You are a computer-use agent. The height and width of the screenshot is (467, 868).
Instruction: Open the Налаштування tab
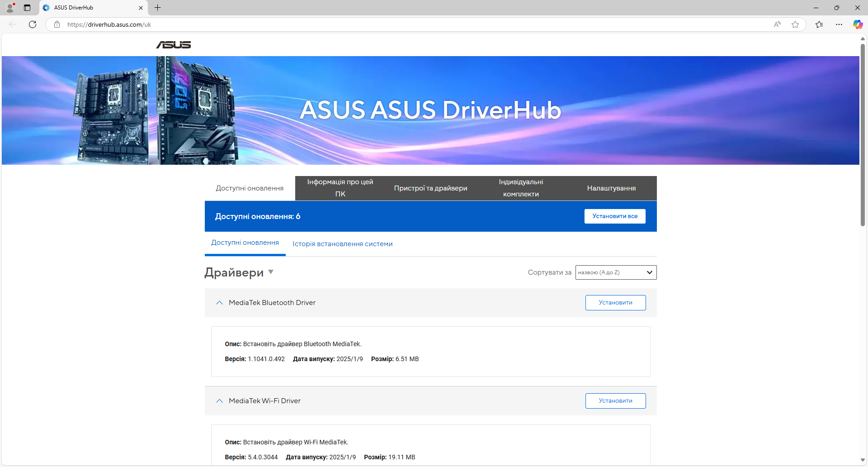612,188
